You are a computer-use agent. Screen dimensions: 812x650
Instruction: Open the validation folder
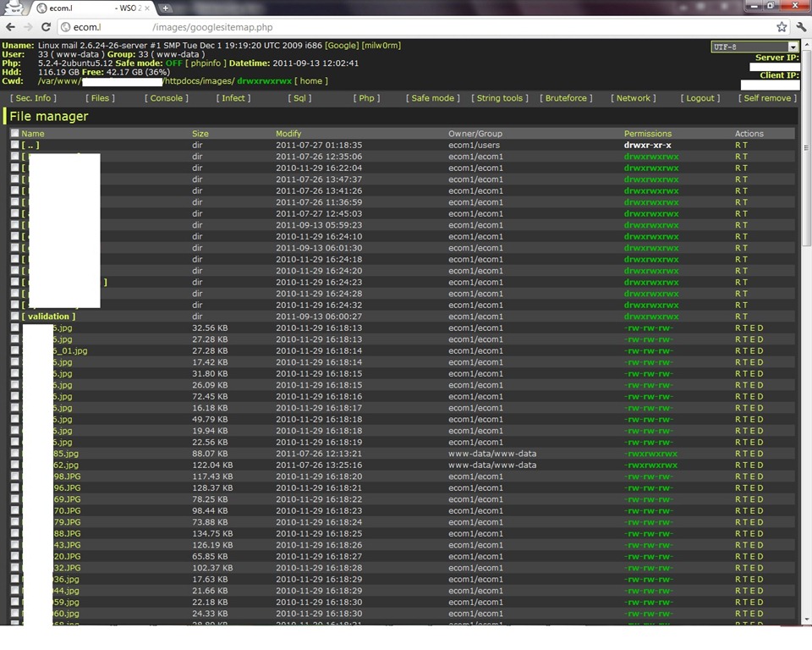point(48,317)
